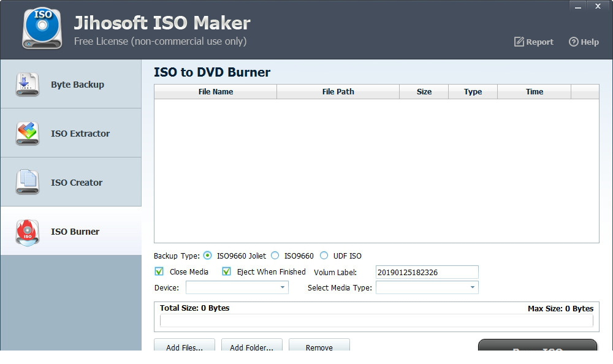Sort by File Name column header
The width and height of the screenshot is (613, 364).
click(x=215, y=91)
